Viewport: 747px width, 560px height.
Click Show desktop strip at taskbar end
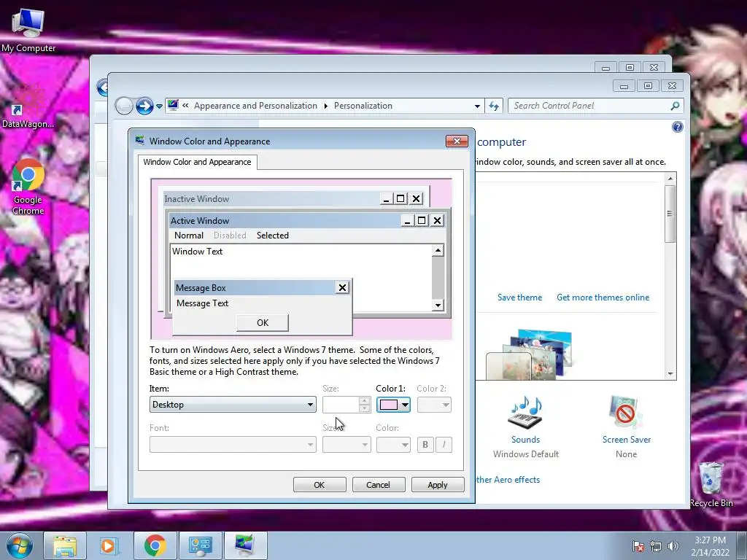click(x=741, y=545)
